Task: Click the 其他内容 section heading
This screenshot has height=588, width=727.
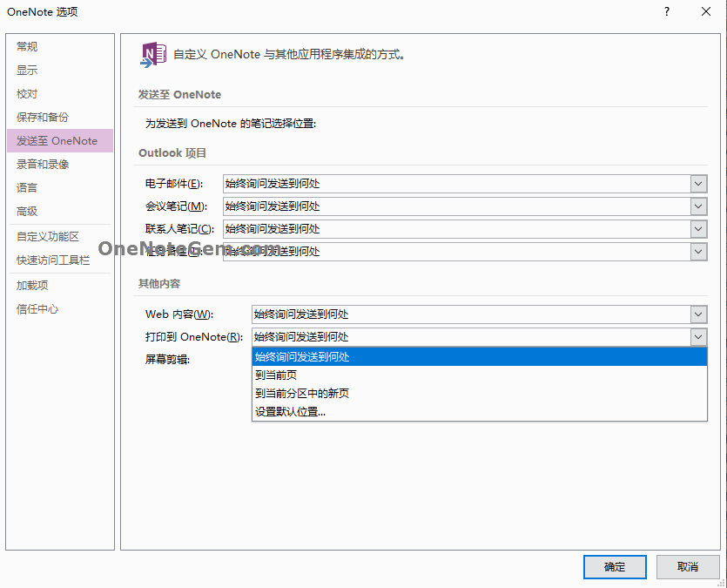Action: coord(159,284)
